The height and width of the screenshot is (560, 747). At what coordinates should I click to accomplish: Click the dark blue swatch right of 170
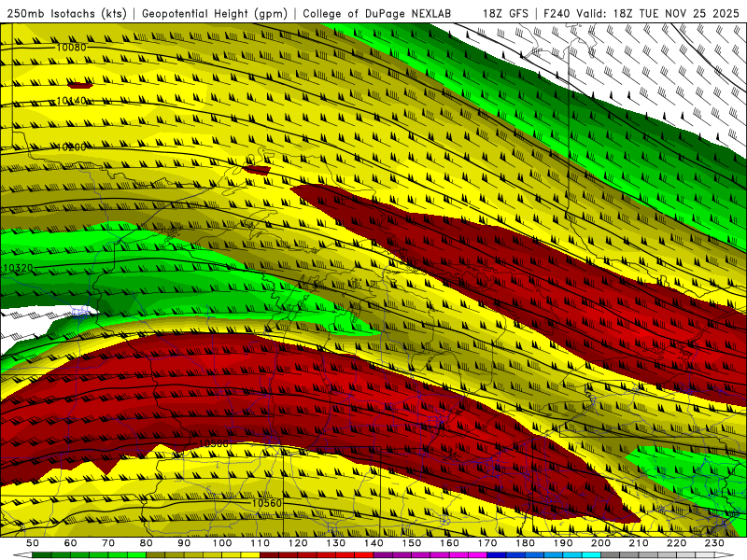(497, 555)
